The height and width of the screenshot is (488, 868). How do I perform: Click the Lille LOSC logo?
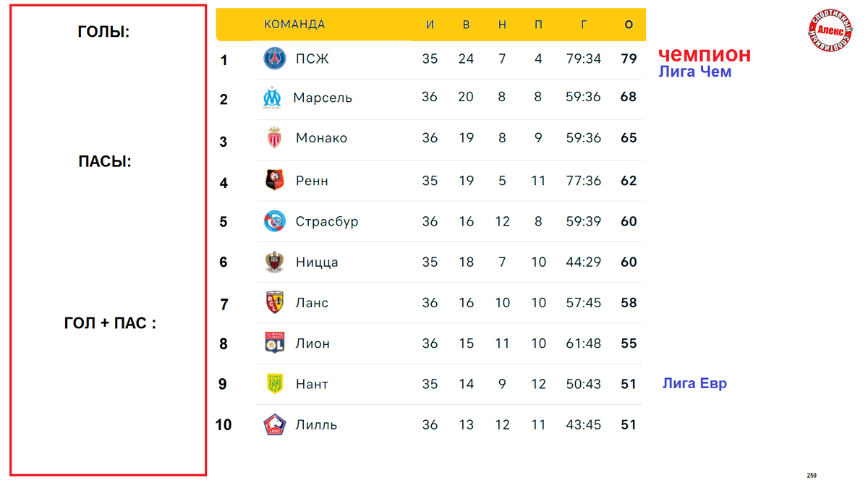(275, 425)
